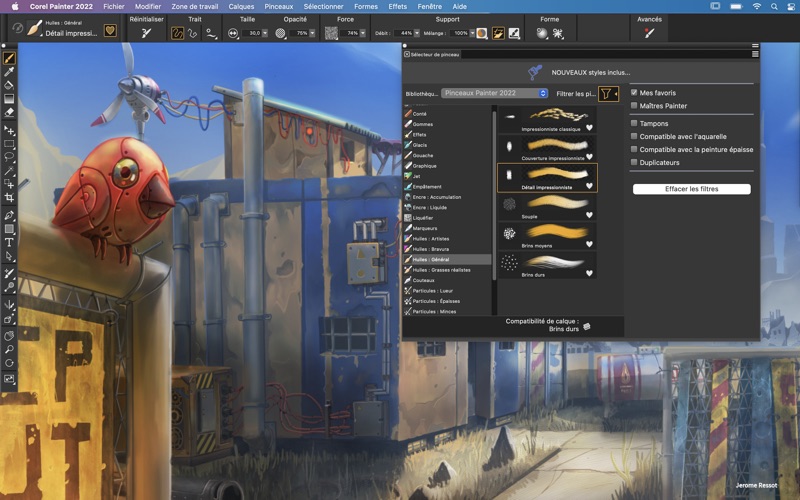800x500 pixels.
Task: Open the Mélange value dropdown
Action: coord(472,33)
